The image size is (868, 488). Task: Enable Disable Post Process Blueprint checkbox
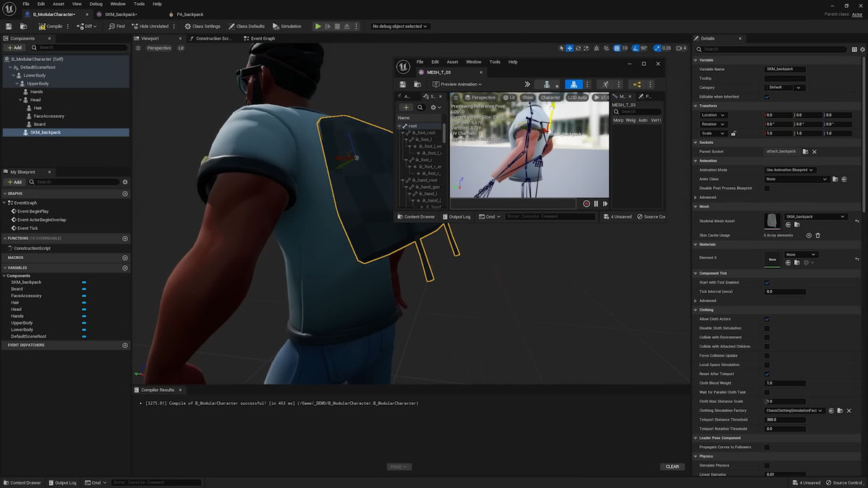pyautogui.click(x=767, y=188)
